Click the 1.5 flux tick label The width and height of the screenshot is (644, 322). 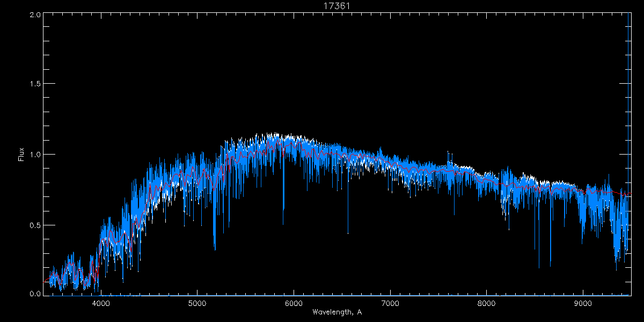click(x=35, y=84)
